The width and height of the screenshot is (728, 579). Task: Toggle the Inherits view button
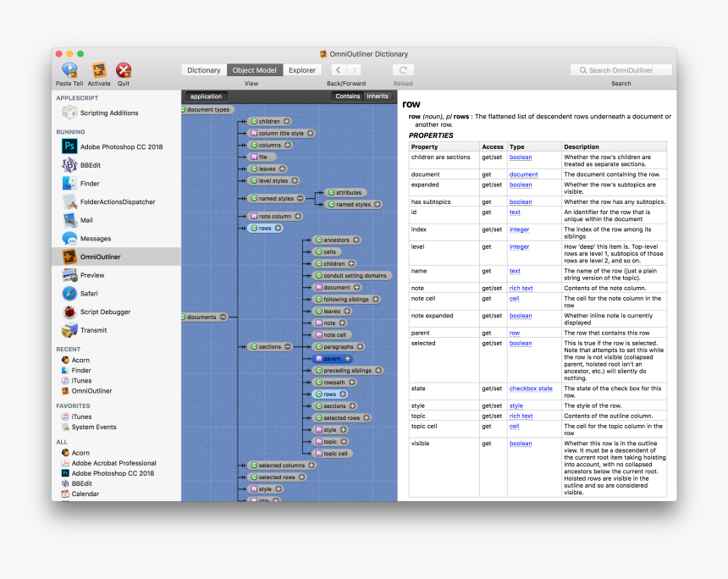coord(377,96)
